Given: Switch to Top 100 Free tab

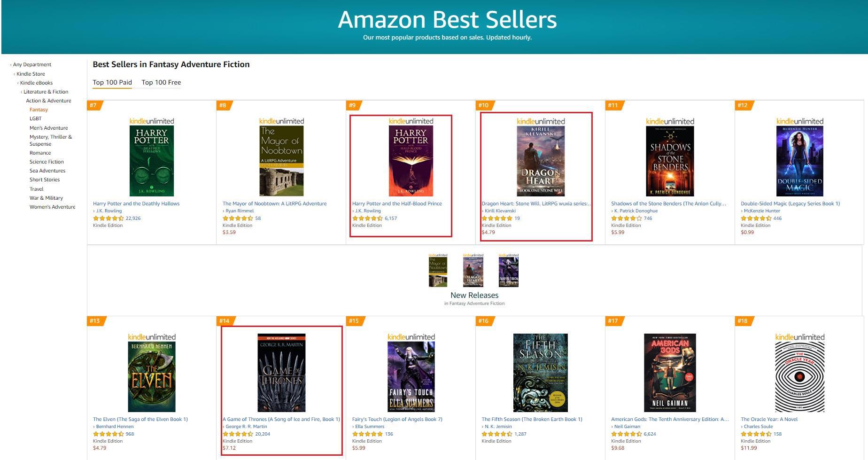Looking at the screenshot, I should [161, 83].
